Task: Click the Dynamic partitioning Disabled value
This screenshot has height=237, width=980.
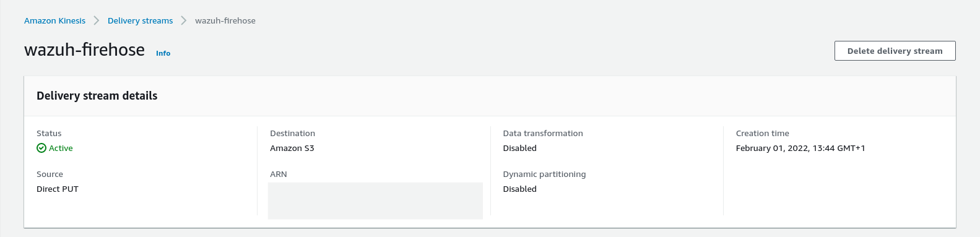Action: pos(520,189)
